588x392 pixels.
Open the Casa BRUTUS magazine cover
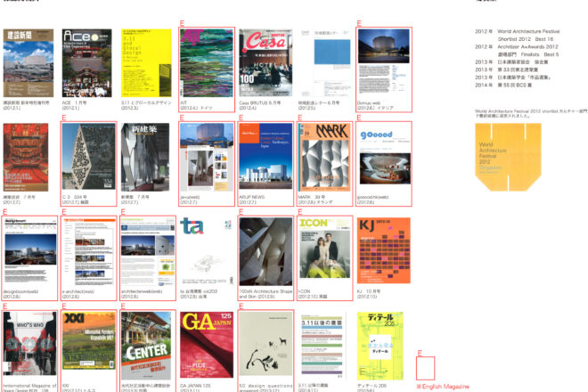(x=265, y=62)
